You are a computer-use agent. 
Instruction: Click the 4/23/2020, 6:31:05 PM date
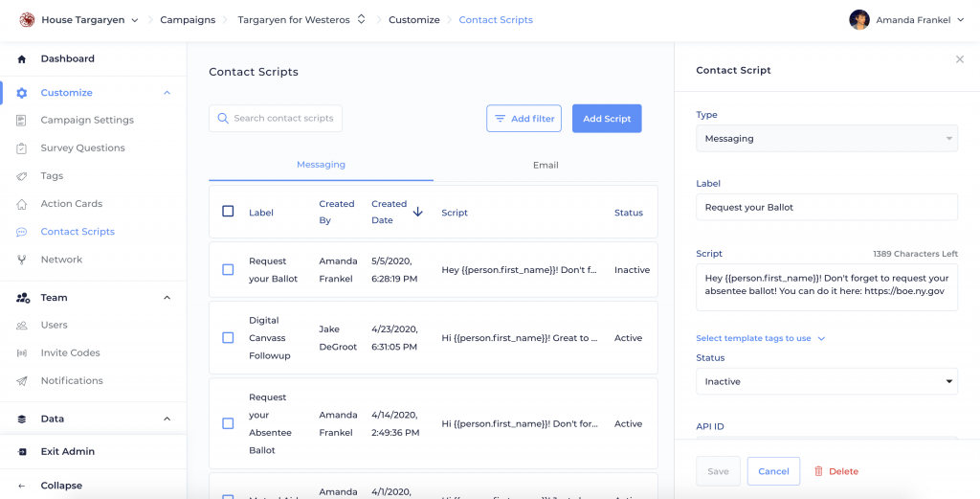coord(395,338)
